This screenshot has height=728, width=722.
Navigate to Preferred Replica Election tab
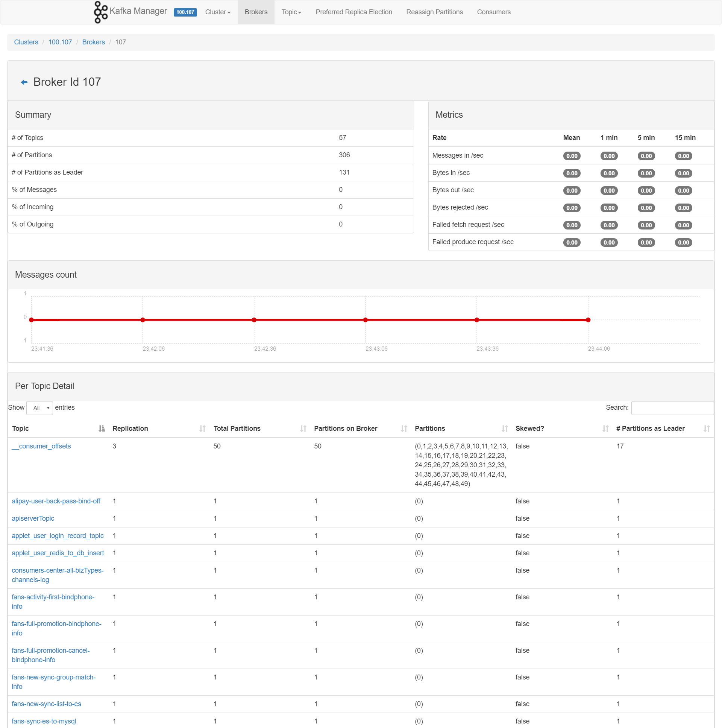[x=353, y=12]
